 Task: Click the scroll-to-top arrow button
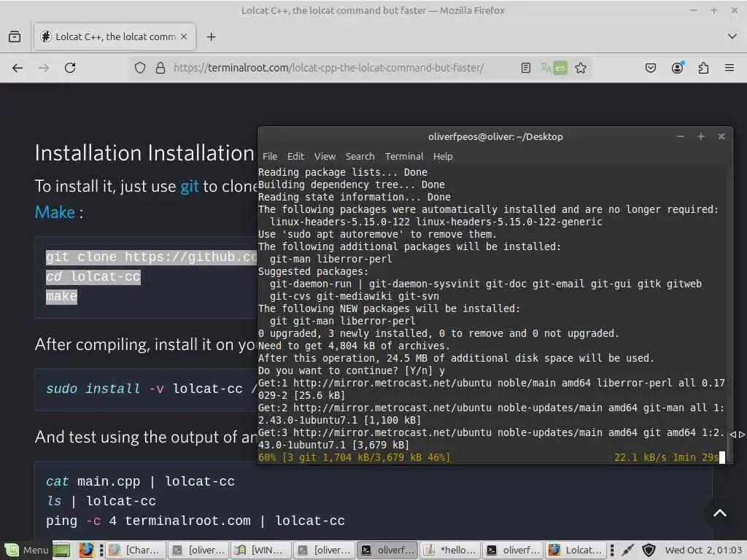pyautogui.click(x=720, y=513)
